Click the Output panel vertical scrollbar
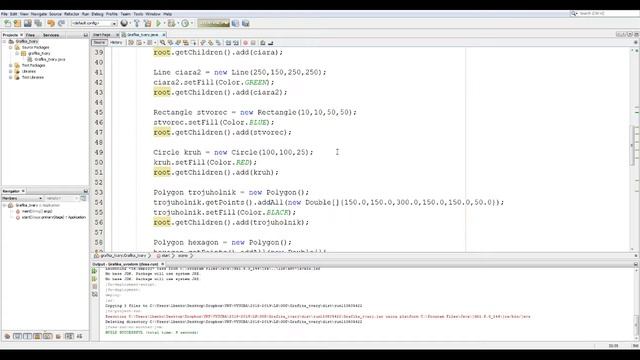Viewport: 640px width, 360px height. pos(636,304)
